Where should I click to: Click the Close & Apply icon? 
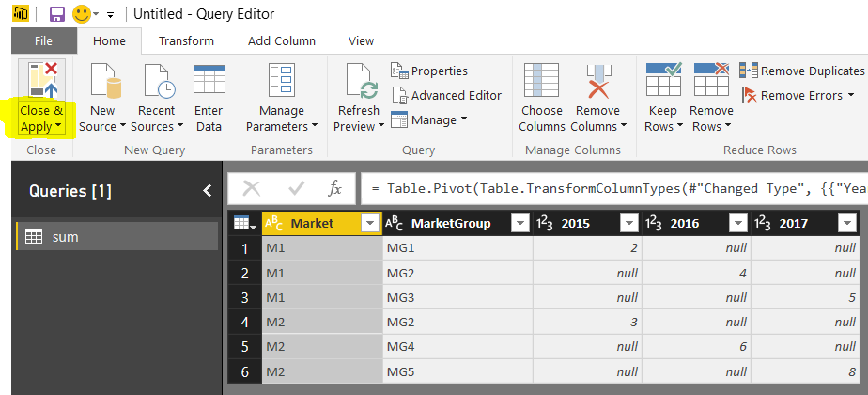click(44, 80)
